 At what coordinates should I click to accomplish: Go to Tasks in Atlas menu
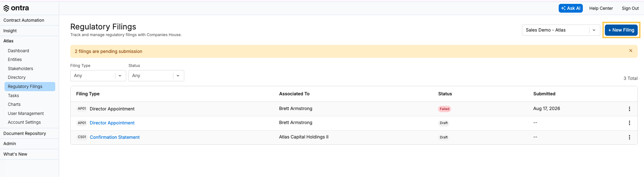coord(14,96)
